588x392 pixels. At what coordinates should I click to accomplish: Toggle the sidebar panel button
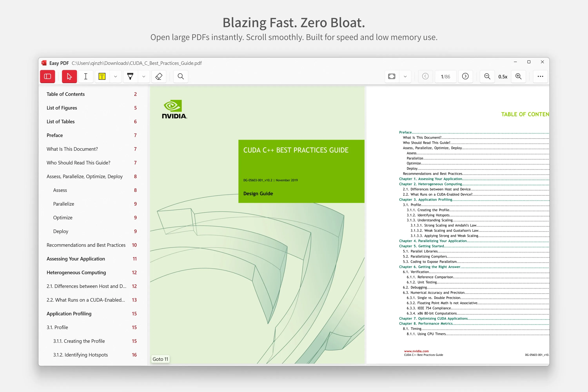pos(47,76)
